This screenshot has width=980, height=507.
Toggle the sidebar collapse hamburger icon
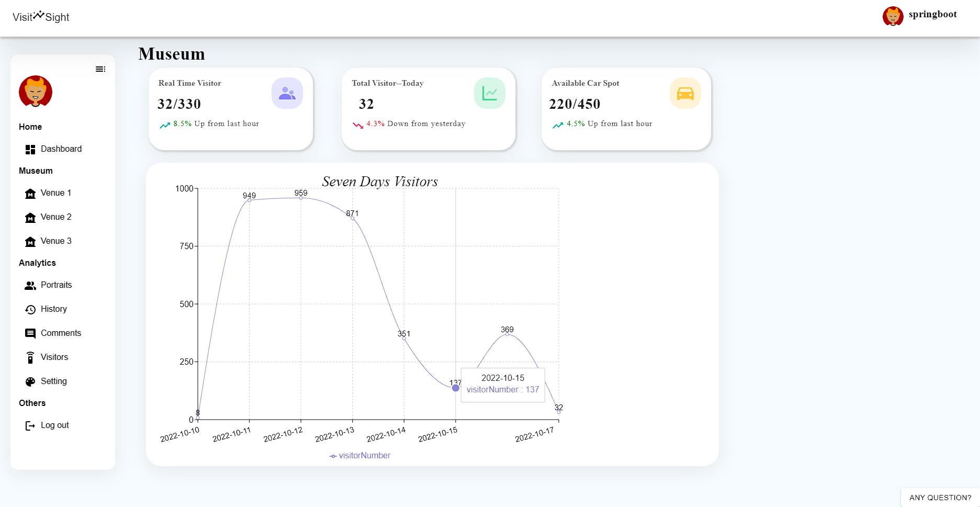click(x=101, y=69)
